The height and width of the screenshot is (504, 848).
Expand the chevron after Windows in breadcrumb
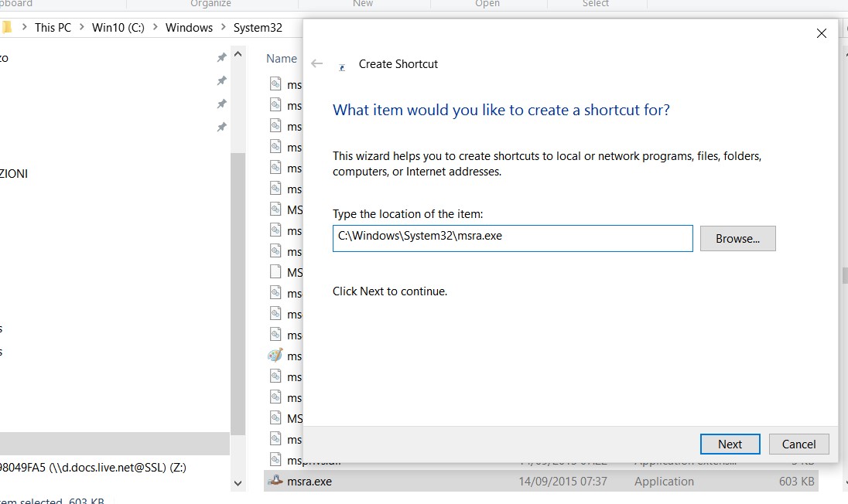pos(223,27)
